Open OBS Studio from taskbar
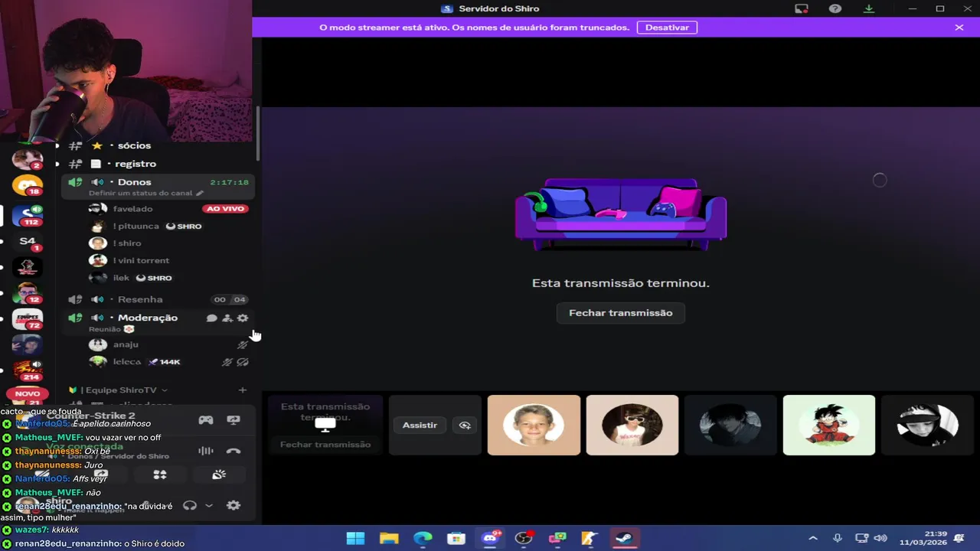Screen dimensions: 980x551 (x=524, y=538)
